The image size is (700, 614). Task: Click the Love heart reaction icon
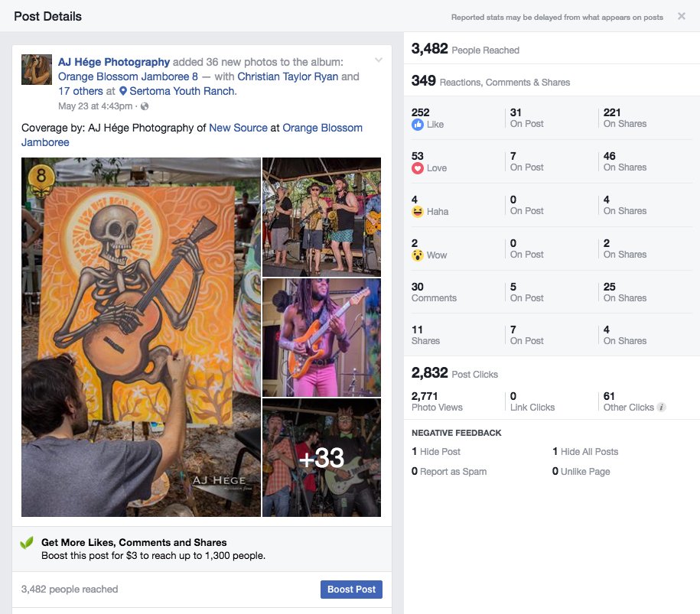418,168
